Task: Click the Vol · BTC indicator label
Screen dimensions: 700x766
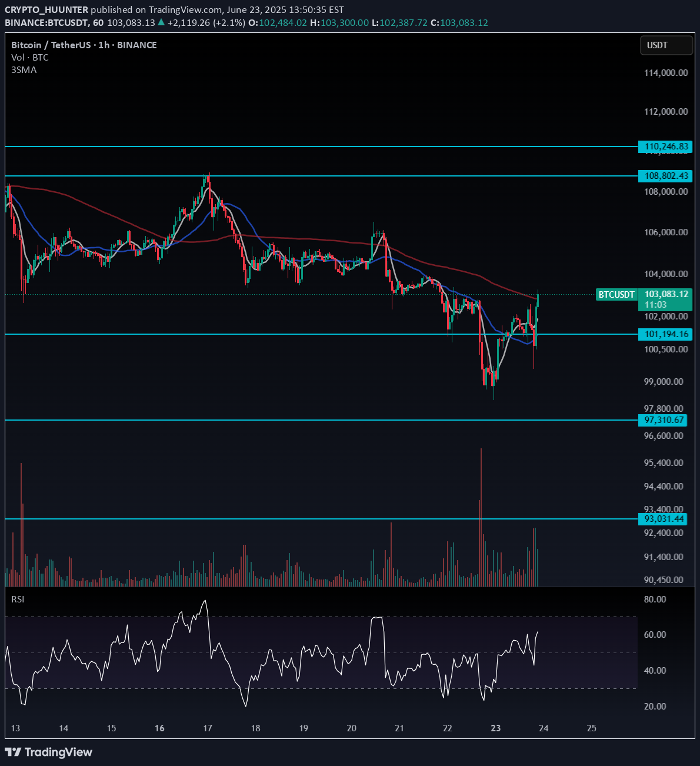Action: point(30,58)
